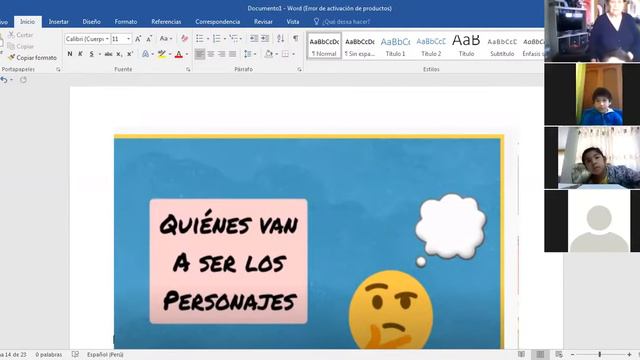Viewport: 640px width, 360px height.
Task: Open the Insertar tab
Action: 58,22
